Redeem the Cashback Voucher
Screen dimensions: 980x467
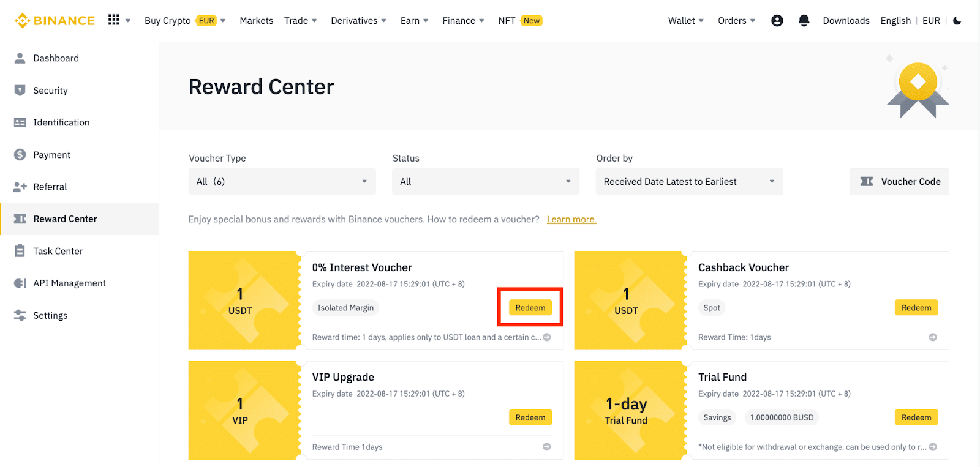(916, 308)
